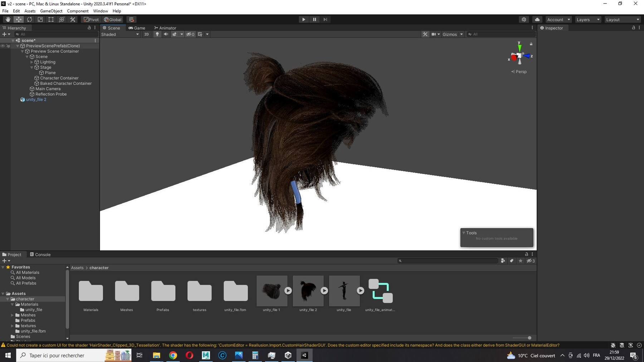Toggle scene effects icon (skybox, fog)
644x362 pixels.
(174, 34)
